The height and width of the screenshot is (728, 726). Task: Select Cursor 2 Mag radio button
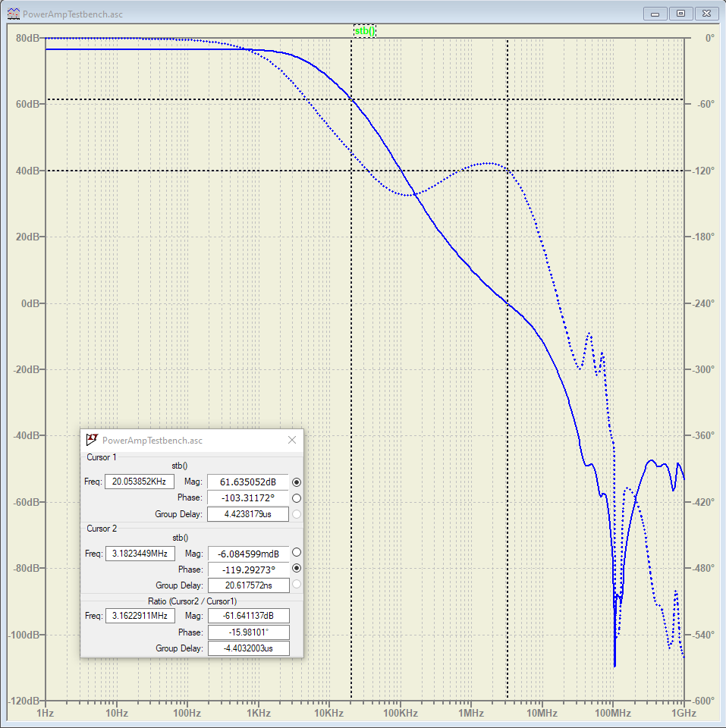click(x=297, y=552)
